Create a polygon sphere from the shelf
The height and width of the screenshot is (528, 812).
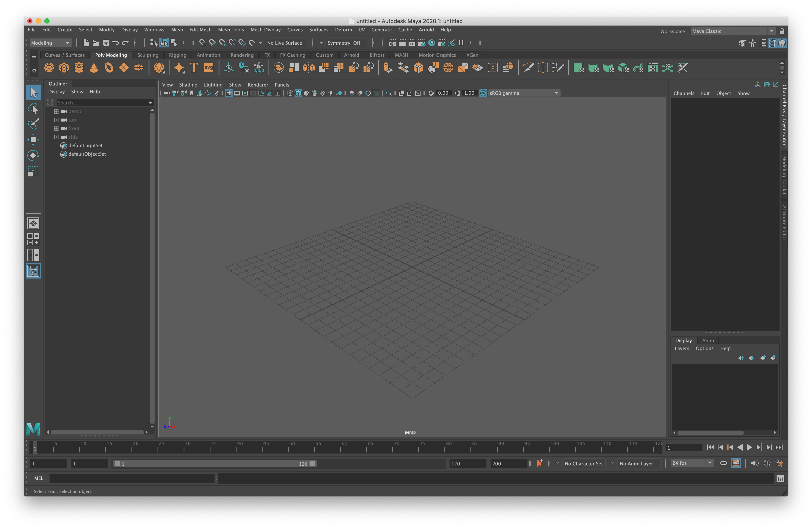[x=50, y=67]
